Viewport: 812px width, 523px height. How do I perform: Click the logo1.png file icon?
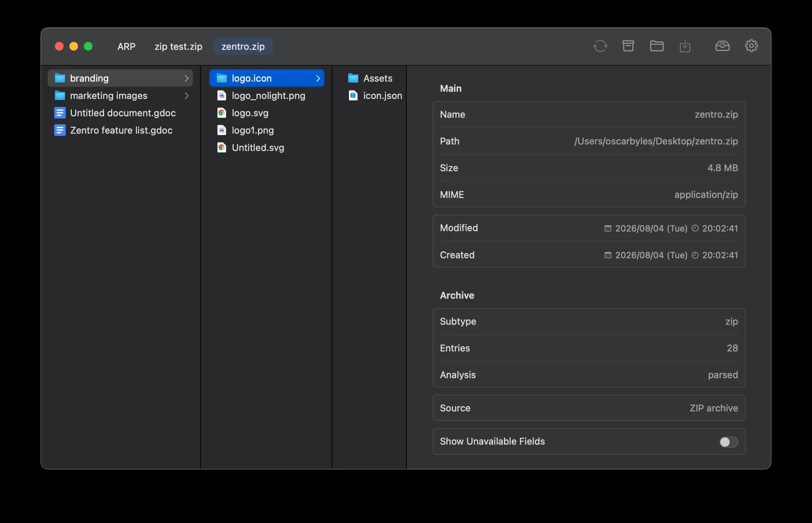[221, 130]
